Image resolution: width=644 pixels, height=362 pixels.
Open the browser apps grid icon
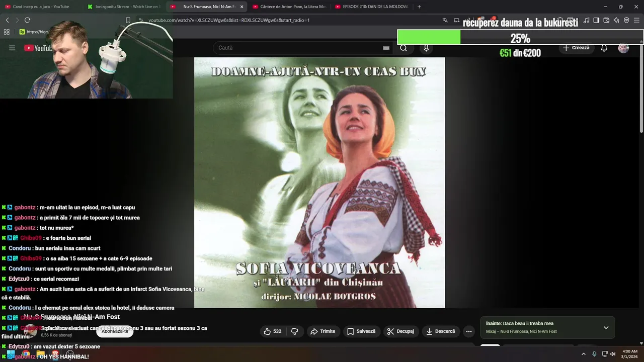[7, 32]
